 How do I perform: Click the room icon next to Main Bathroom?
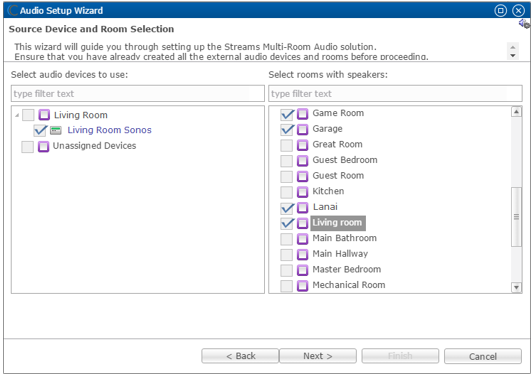(302, 239)
